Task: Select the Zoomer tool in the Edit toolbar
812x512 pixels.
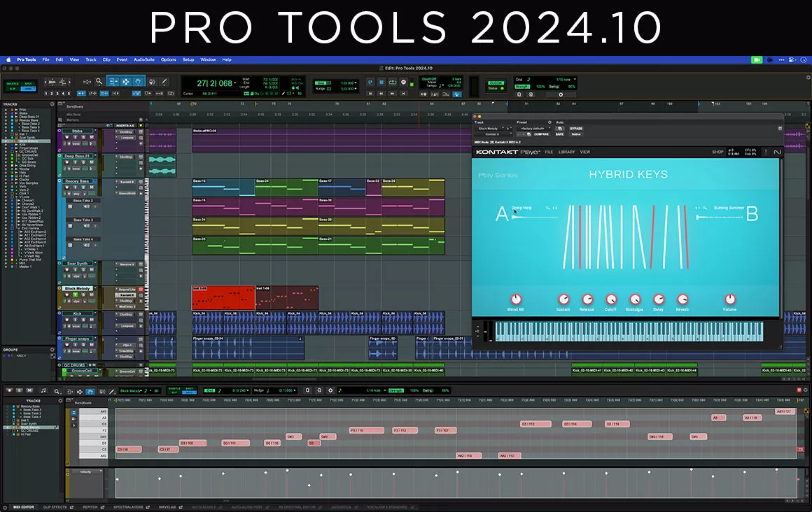Action: pyautogui.click(x=98, y=82)
